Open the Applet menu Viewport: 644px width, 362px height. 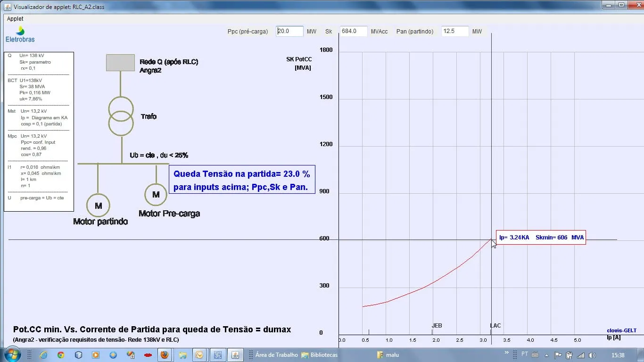(15, 19)
